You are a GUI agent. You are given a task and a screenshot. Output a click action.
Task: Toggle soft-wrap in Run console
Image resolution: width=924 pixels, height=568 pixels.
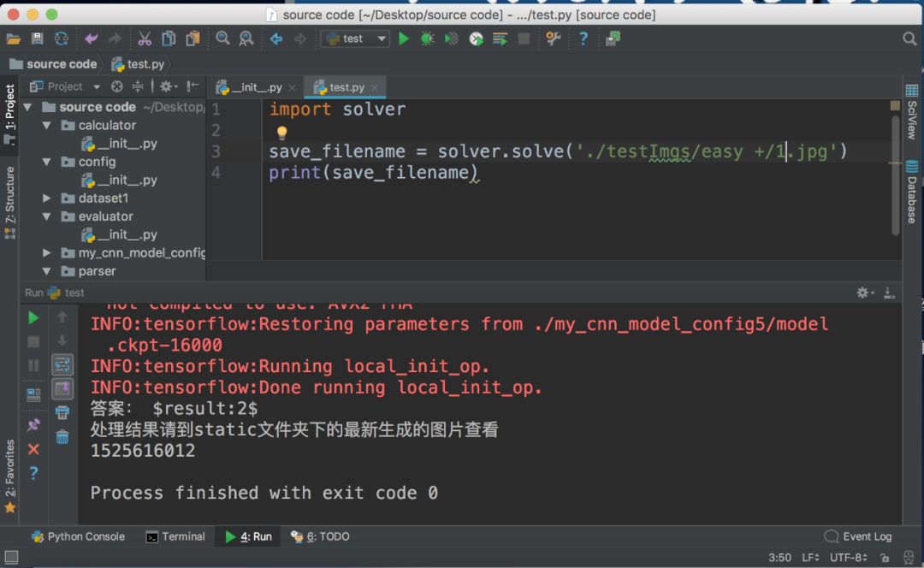(62, 364)
